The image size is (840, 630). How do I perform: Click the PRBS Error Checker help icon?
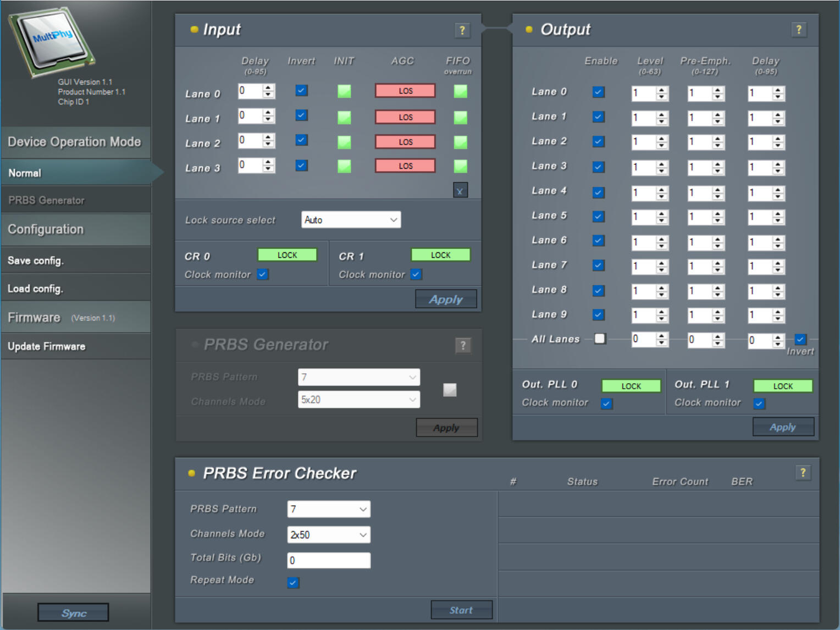point(803,473)
